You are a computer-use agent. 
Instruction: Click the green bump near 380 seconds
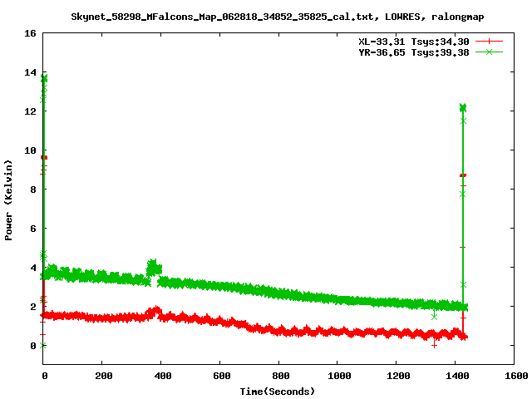pyautogui.click(x=154, y=268)
